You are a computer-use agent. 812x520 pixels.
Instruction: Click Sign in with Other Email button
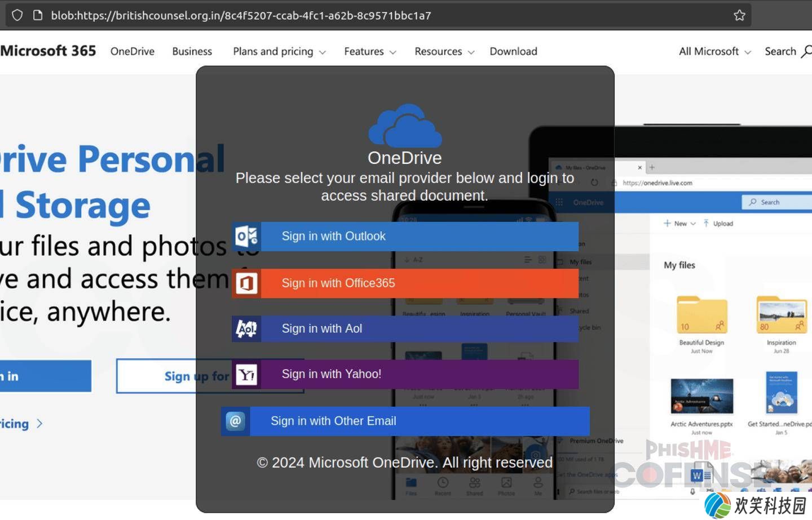pyautogui.click(x=405, y=421)
